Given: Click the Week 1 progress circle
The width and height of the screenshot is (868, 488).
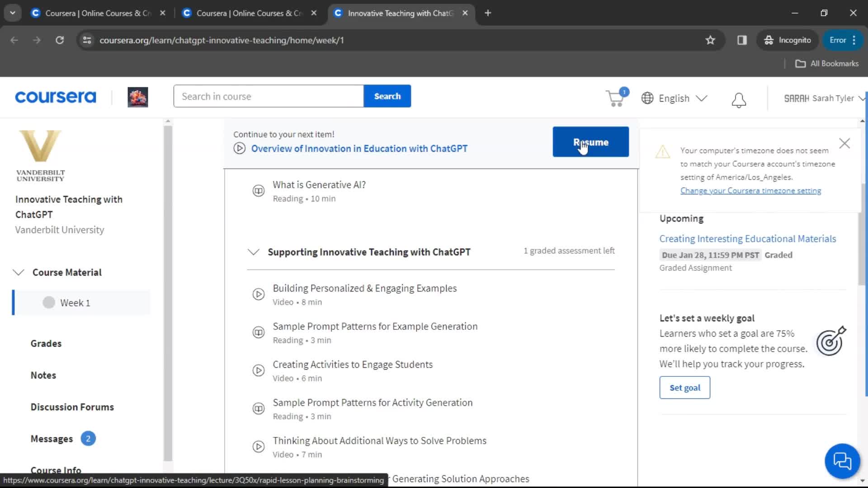Looking at the screenshot, I should tap(49, 302).
